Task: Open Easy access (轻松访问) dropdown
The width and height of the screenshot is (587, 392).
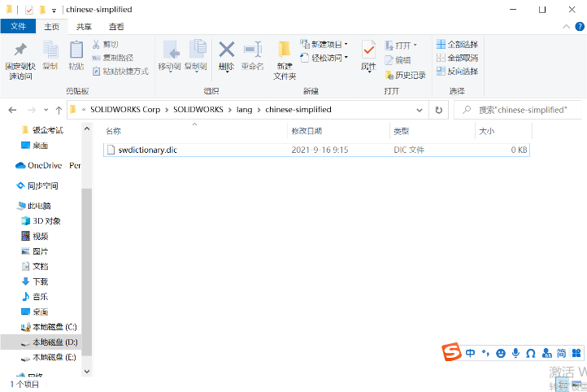Action: 324,58
